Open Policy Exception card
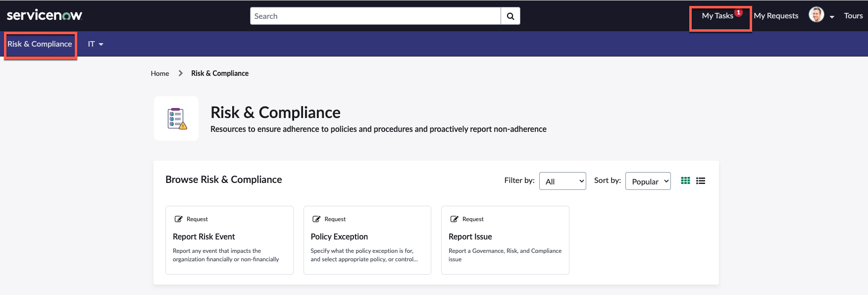868x295 pixels. click(x=367, y=240)
